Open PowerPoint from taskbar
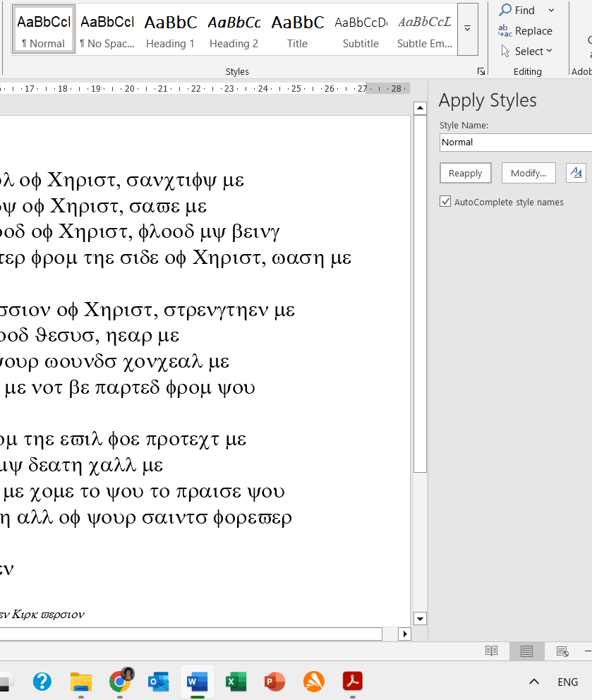This screenshot has height=700, width=592. coord(274,682)
